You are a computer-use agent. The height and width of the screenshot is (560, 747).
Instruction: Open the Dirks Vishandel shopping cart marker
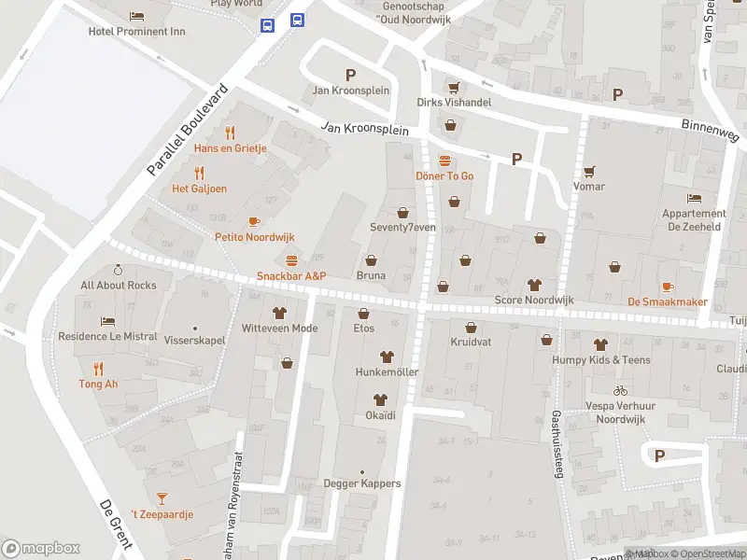[x=453, y=89]
